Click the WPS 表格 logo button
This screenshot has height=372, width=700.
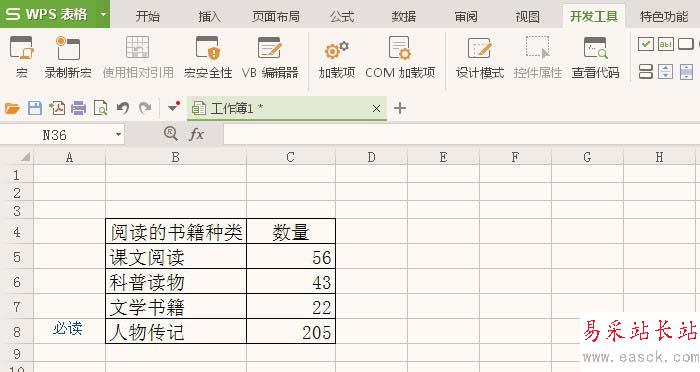(47, 14)
